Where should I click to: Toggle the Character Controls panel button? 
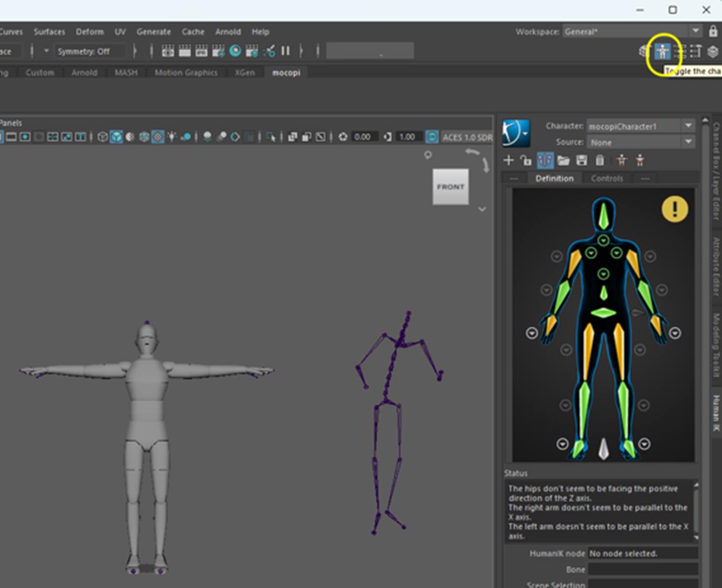pos(662,51)
